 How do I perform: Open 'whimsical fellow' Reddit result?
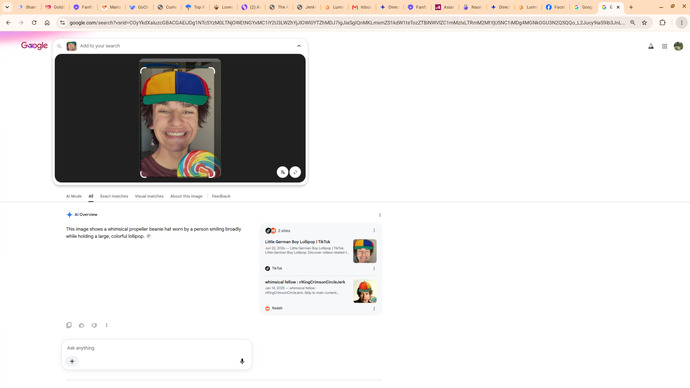(x=305, y=282)
